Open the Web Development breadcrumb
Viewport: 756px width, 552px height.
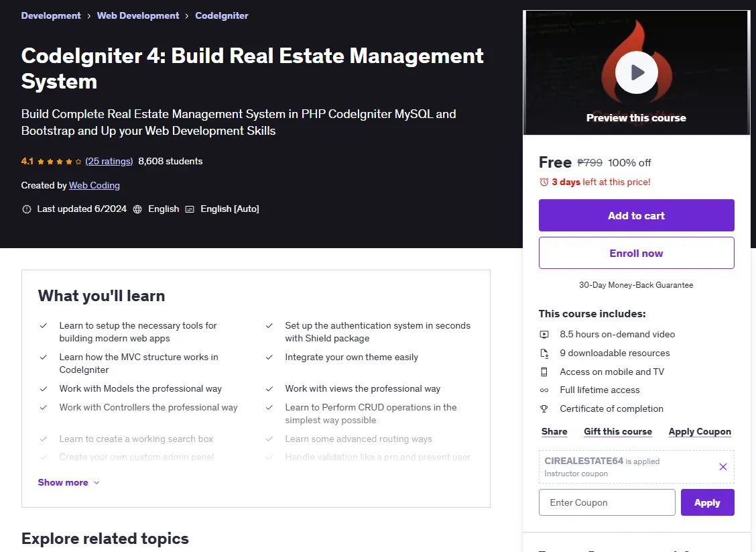tap(138, 15)
